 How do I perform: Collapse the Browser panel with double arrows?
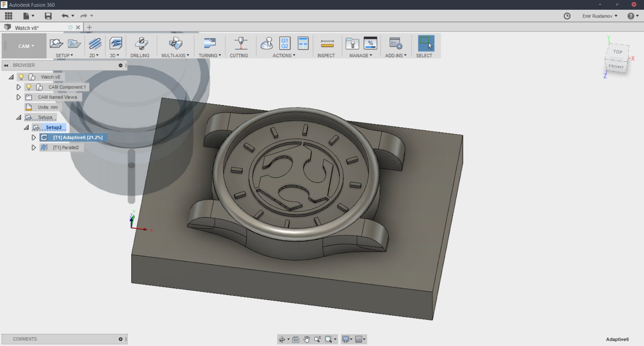[x=6, y=66]
